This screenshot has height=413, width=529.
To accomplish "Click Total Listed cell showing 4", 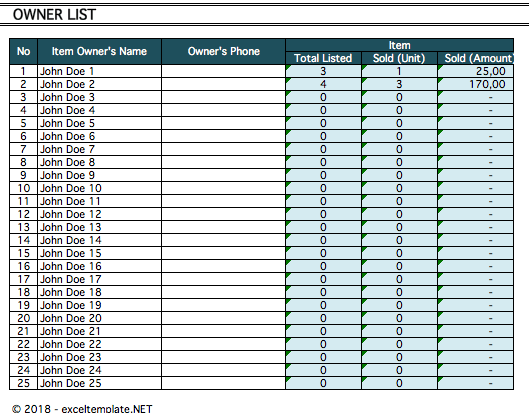I will [x=323, y=84].
